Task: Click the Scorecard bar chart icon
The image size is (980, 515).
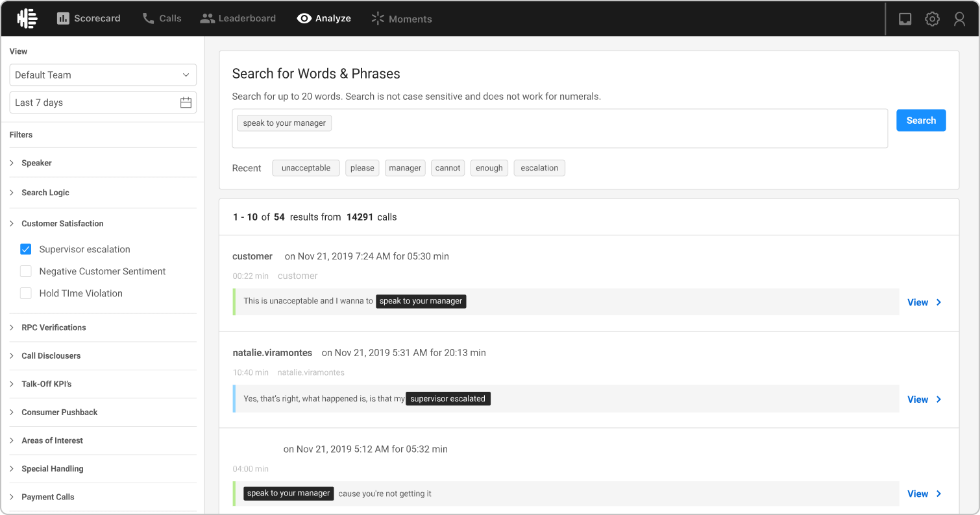Action: (63, 18)
